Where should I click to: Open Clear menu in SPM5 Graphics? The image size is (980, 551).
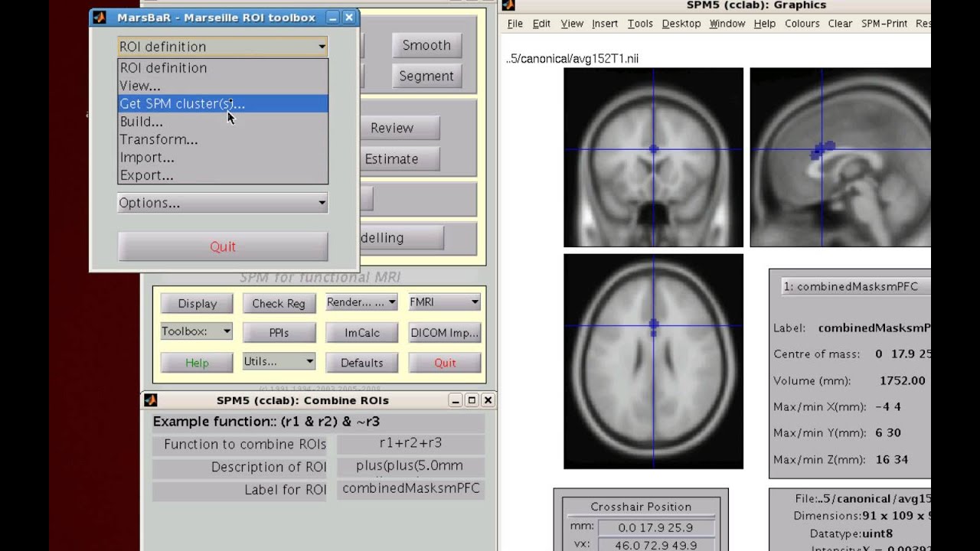click(x=840, y=24)
